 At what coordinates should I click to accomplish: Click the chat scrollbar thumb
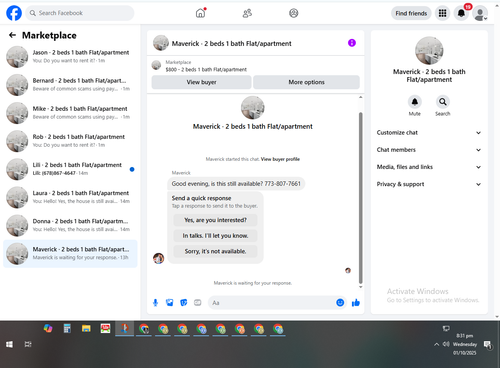pyautogui.click(x=360, y=198)
